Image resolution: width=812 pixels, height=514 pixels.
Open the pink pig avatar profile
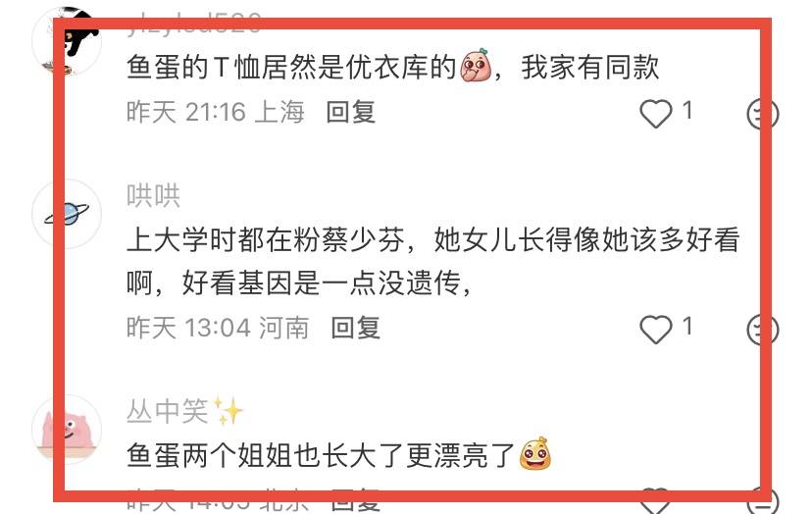point(67,429)
